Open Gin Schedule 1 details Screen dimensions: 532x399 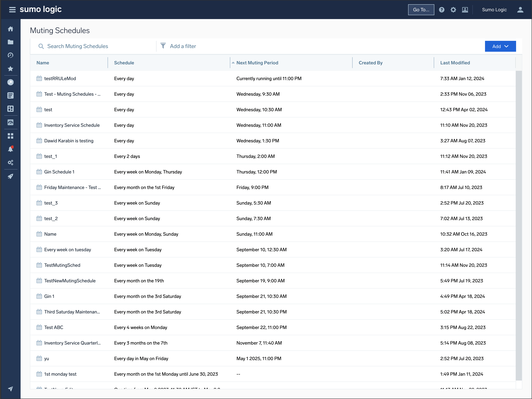[x=59, y=172]
